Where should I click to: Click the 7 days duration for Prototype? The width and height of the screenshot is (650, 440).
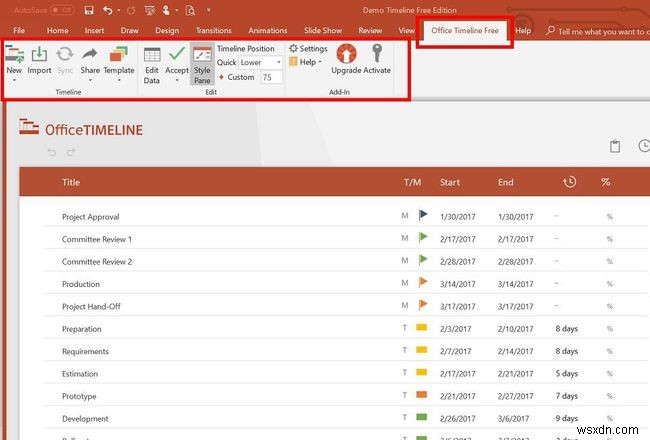567,396
